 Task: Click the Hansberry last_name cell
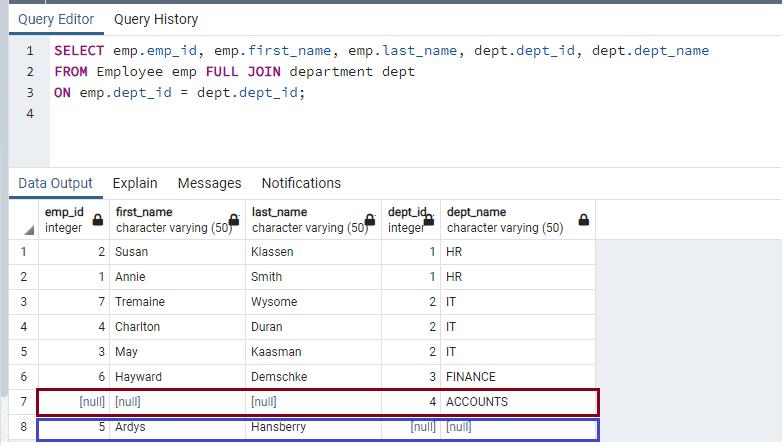[x=314, y=427]
